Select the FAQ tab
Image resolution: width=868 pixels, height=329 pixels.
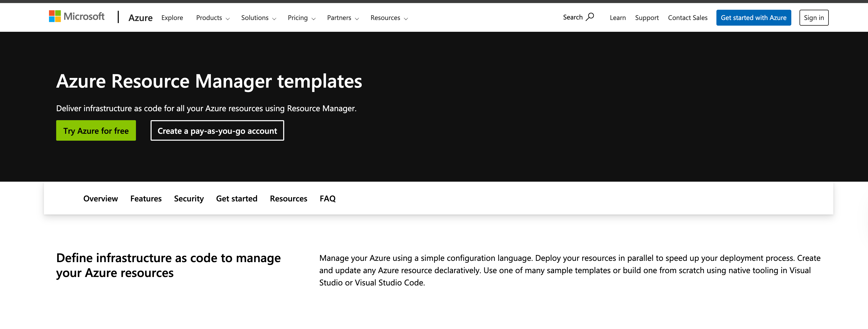pos(328,199)
